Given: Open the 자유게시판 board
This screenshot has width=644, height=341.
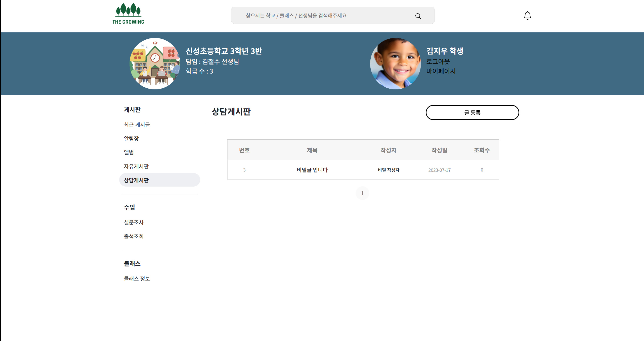Looking at the screenshot, I should pos(136,166).
